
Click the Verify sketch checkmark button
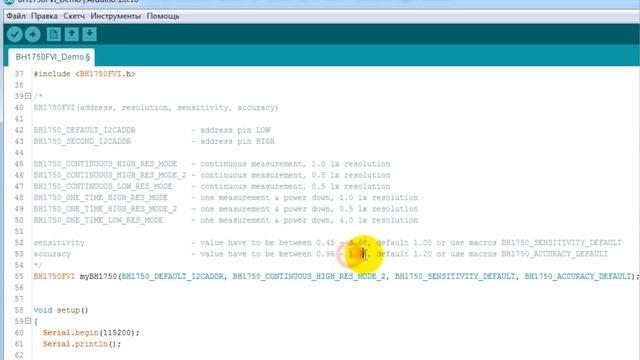click(15, 34)
